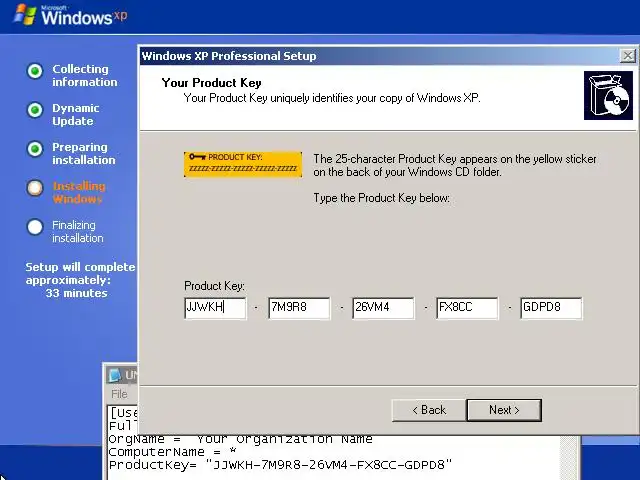Click the Windows XP logo flag
This screenshot has width=640, height=480.
click(x=24, y=15)
